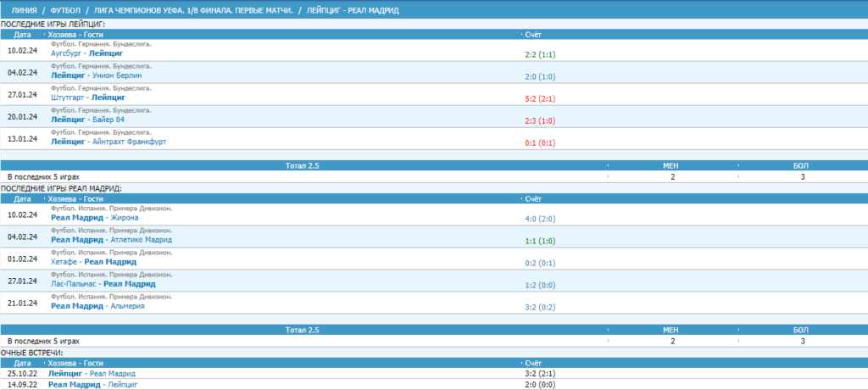Image resolution: width=868 pixels, height=390 pixels.
Task: Select date 27.01.24 in the Штутгарт row
Action: 23,94
